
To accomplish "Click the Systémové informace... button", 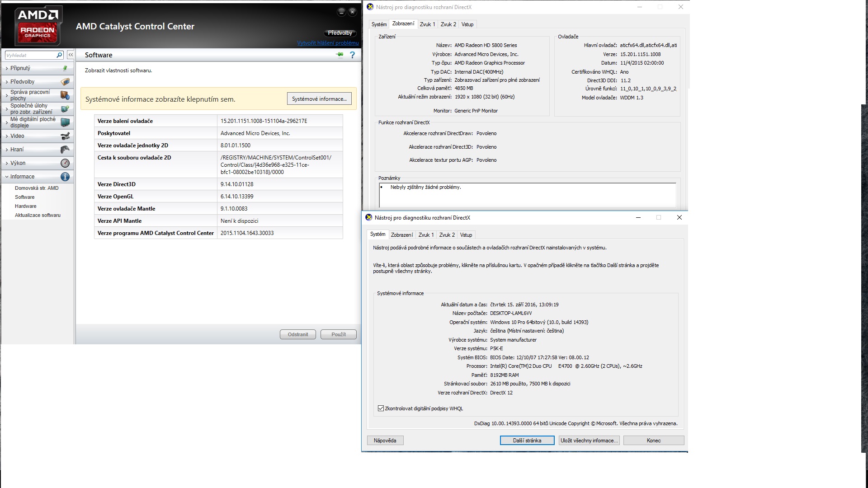I will pos(319,99).
